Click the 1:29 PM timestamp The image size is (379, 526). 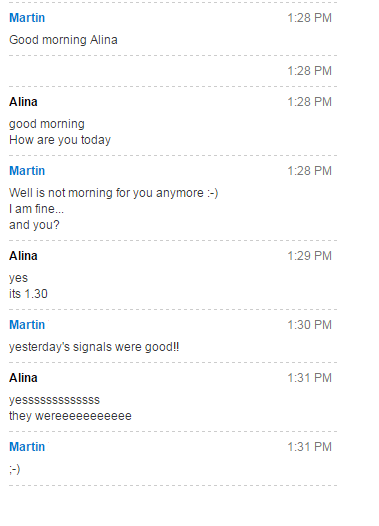click(x=309, y=256)
